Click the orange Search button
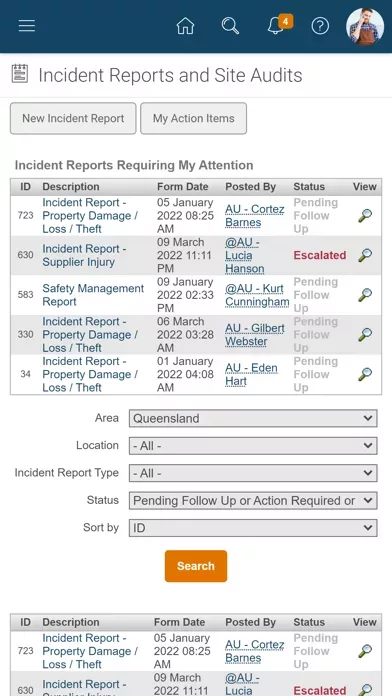 tap(196, 566)
